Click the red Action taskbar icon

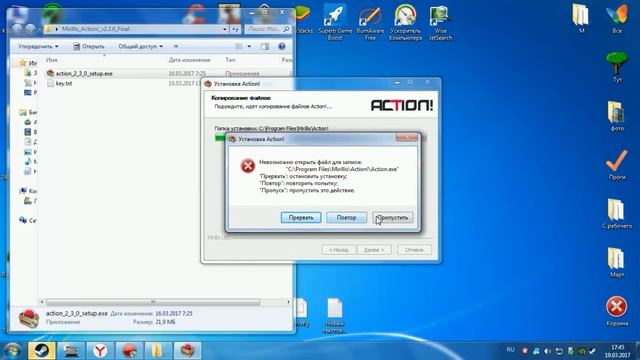click(129, 350)
